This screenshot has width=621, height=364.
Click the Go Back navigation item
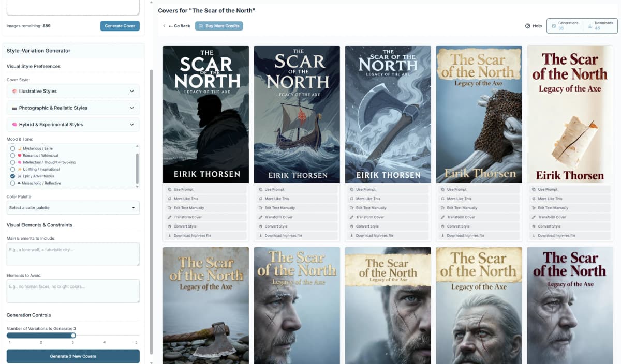coord(176,25)
